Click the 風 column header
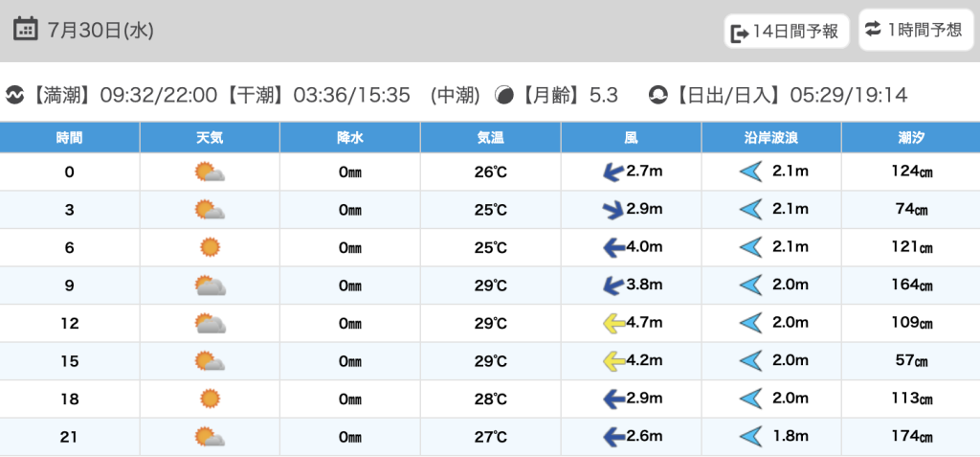 pyautogui.click(x=631, y=138)
